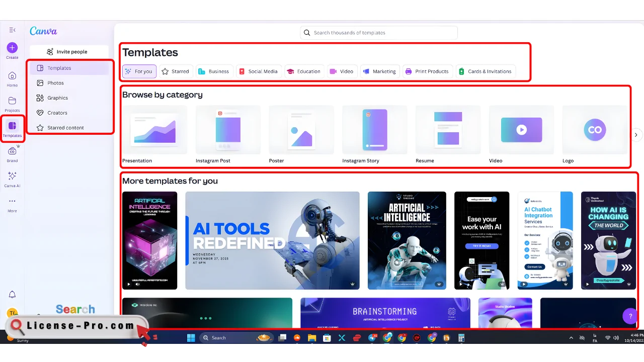Choose the Instagram Story category thumbnail
Screen dimensions: 644x362
point(375,130)
